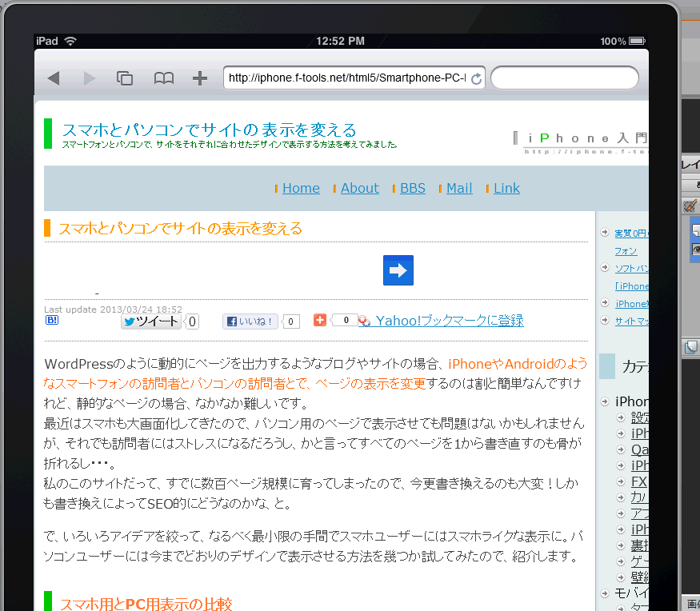The height and width of the screenshot is (611, 700).
Task: Open the Home navigation menu item
Action: [x=301, y=188]
